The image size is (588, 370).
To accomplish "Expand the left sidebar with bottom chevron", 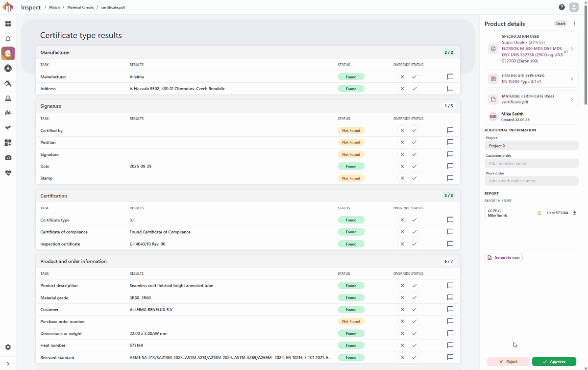I will click(8, 363).
